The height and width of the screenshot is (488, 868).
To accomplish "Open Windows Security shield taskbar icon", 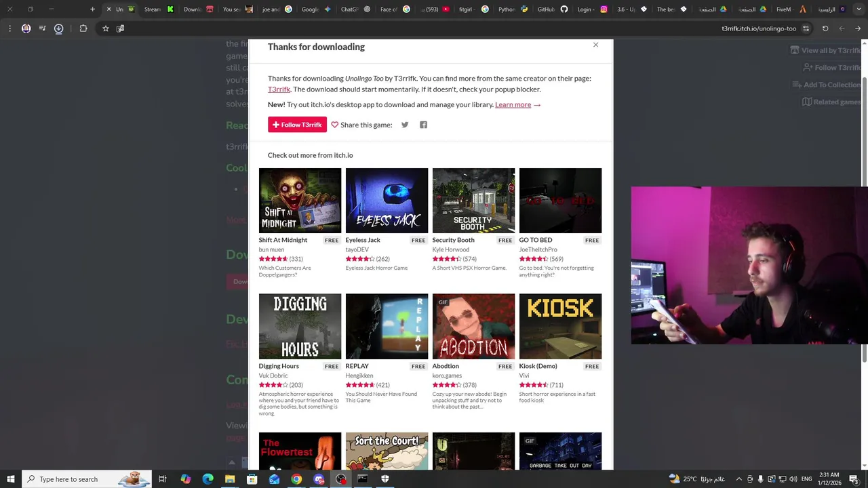I will coord(385,479).
